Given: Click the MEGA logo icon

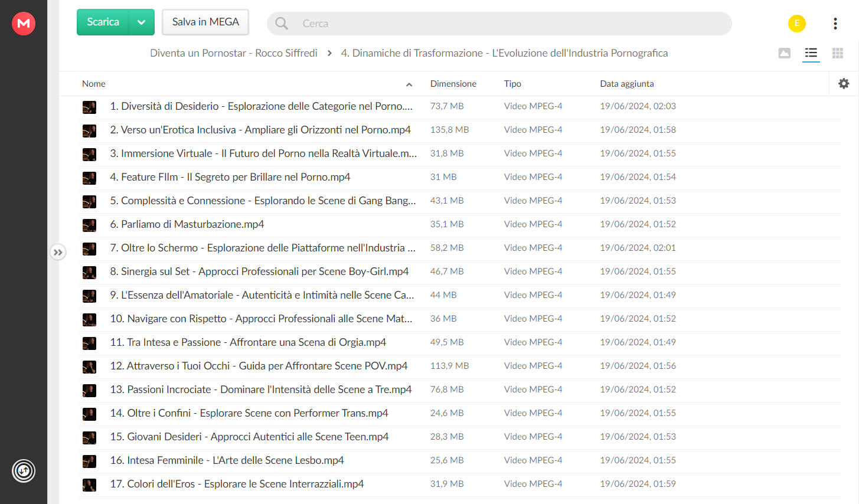Looking at the screenshot, I should pos(24,24).
